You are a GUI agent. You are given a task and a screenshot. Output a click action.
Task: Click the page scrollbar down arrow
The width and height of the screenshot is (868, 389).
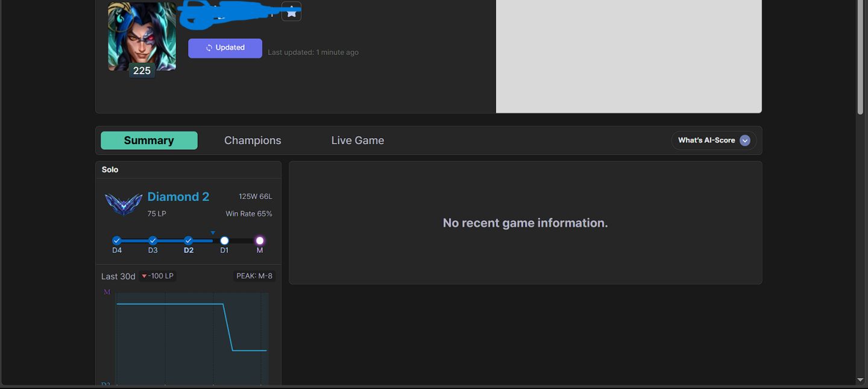[x=860, y=380]
